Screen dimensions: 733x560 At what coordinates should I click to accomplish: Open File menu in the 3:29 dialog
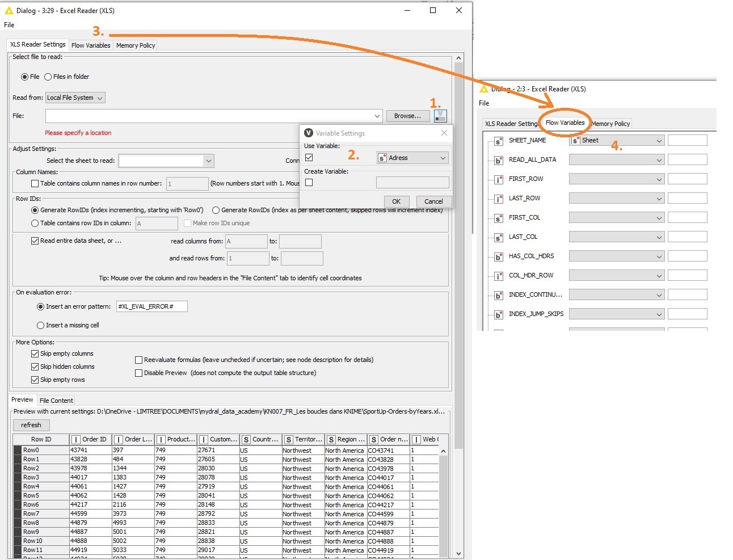point(9,25)
